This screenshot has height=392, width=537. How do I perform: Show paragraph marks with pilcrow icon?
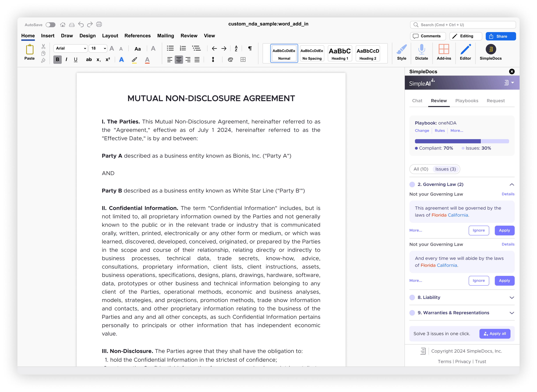(x=250, y=48)
